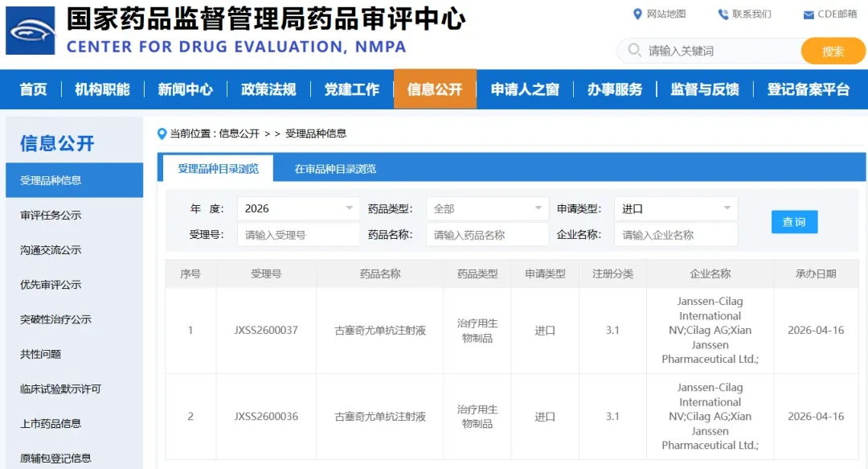Focus the 药品名称 input field
Viewport: 868px width, 469px height.
click(487, 235)
